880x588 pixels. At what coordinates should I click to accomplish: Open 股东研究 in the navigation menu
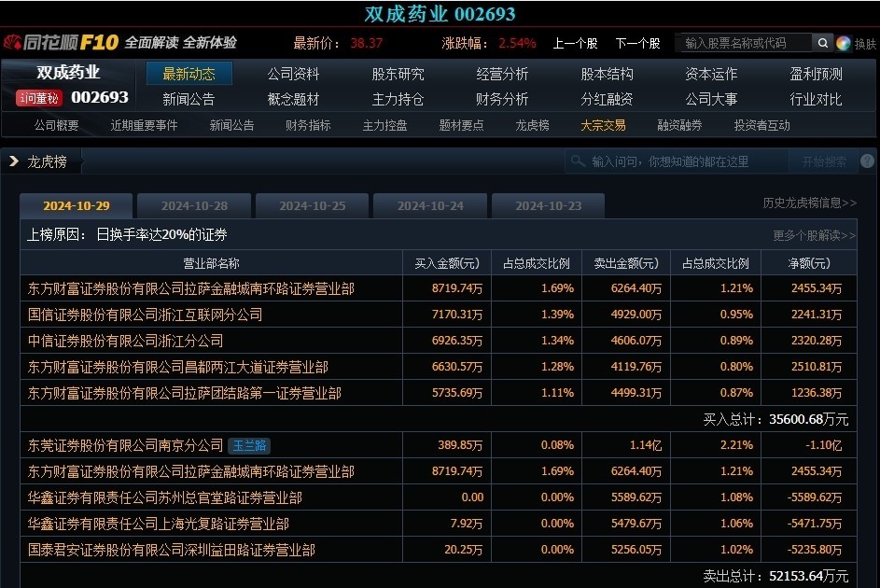[398, 74]
